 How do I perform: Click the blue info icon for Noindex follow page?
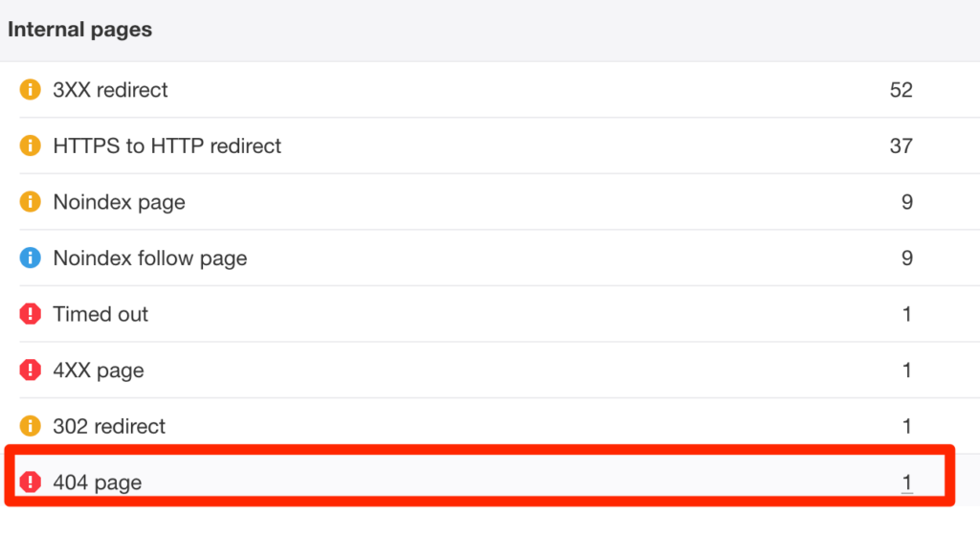coord(30,258)
